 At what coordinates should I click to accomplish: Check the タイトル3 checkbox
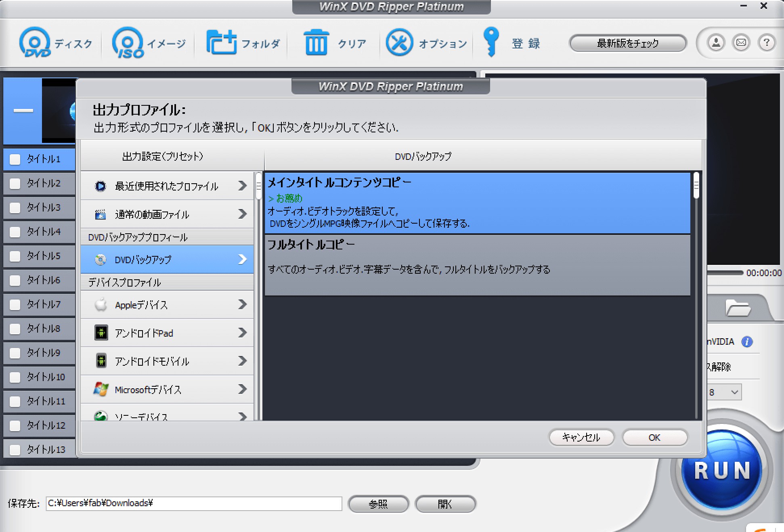pyautogui.click(x=15, y=208)
